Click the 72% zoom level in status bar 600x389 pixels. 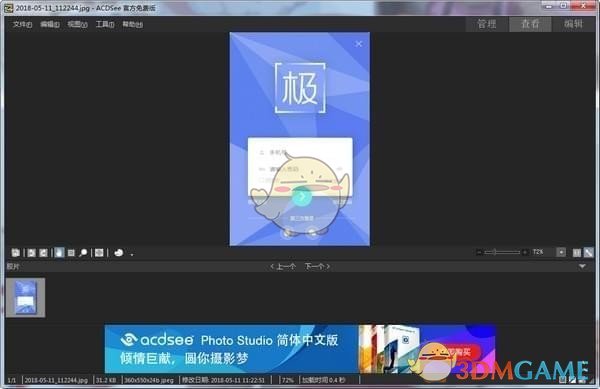[x=288, y=380]
